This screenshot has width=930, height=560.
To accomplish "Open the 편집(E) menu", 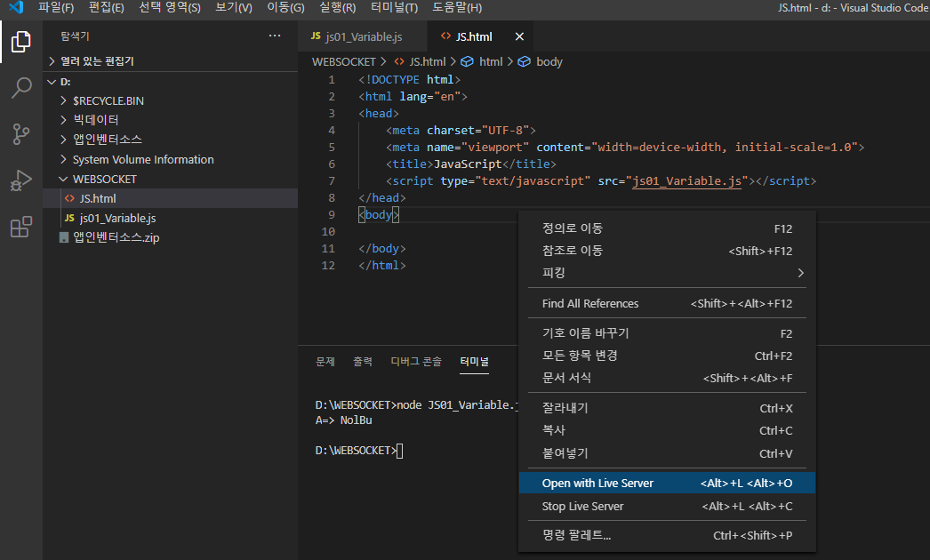I will point(106,8).
